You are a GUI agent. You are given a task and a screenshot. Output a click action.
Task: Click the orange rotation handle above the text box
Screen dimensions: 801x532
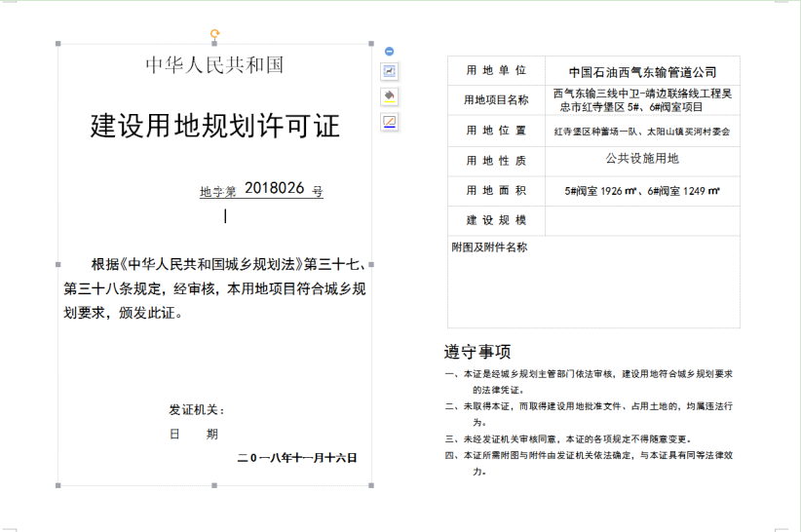click(215, 34)
